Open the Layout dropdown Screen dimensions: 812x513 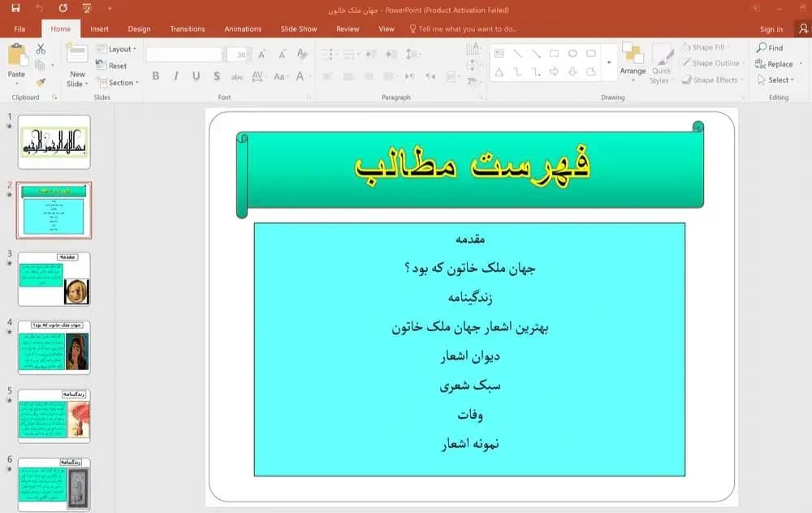coord(117,49)
